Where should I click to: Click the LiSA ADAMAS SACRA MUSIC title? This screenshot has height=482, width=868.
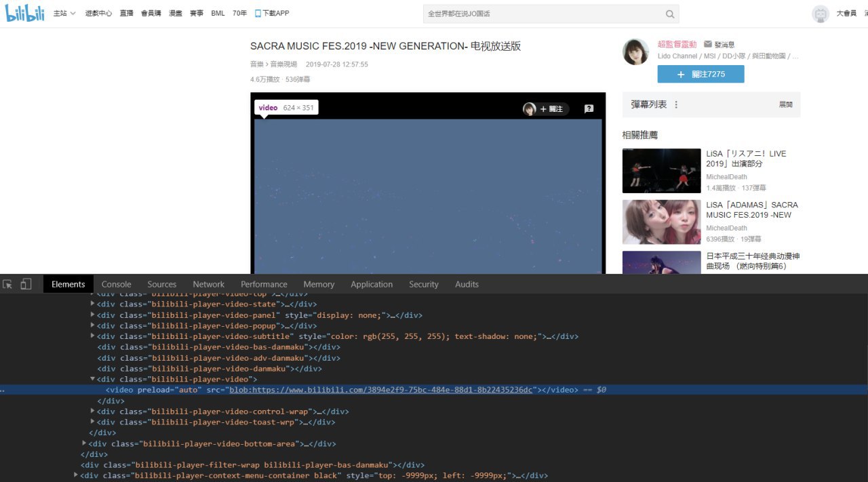tap(752, 209)
